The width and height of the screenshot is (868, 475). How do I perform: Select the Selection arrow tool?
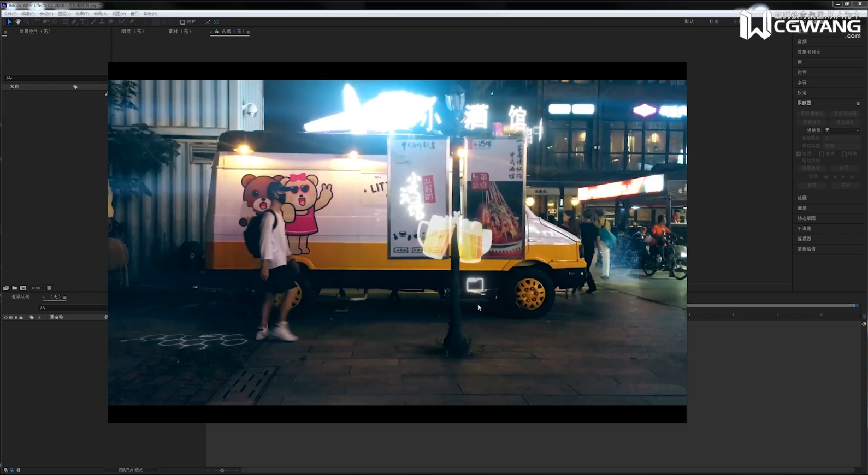coord(10,22)
